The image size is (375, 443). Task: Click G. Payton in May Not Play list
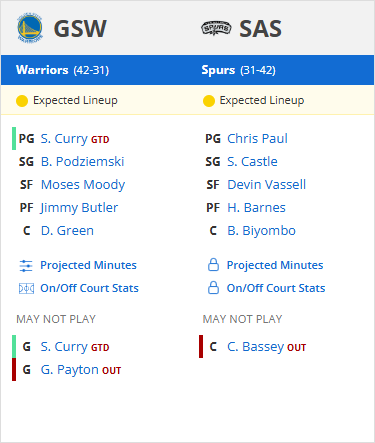[70, 370]
